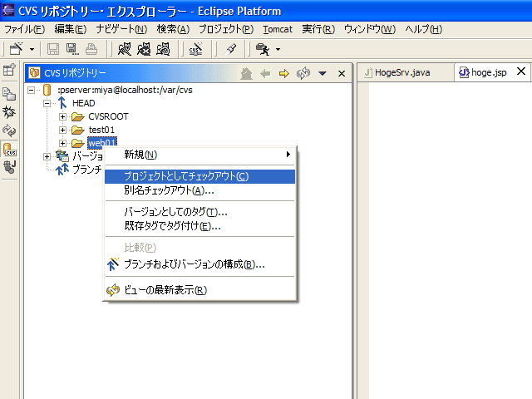Image resolution: width=532 pixels, height=399 pixels.
Task: Switch to Resource perspective sidebar icon
Action: pos(9,94)
